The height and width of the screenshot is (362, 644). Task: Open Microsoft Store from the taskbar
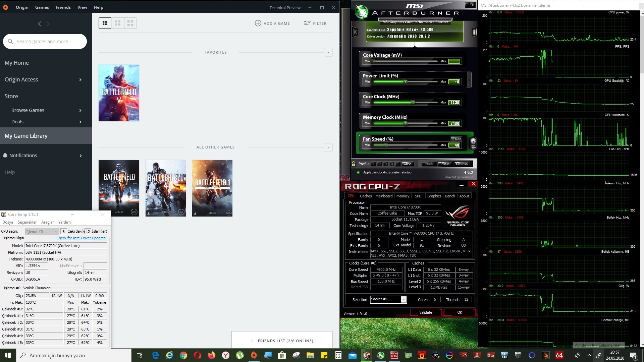point(282,355)
